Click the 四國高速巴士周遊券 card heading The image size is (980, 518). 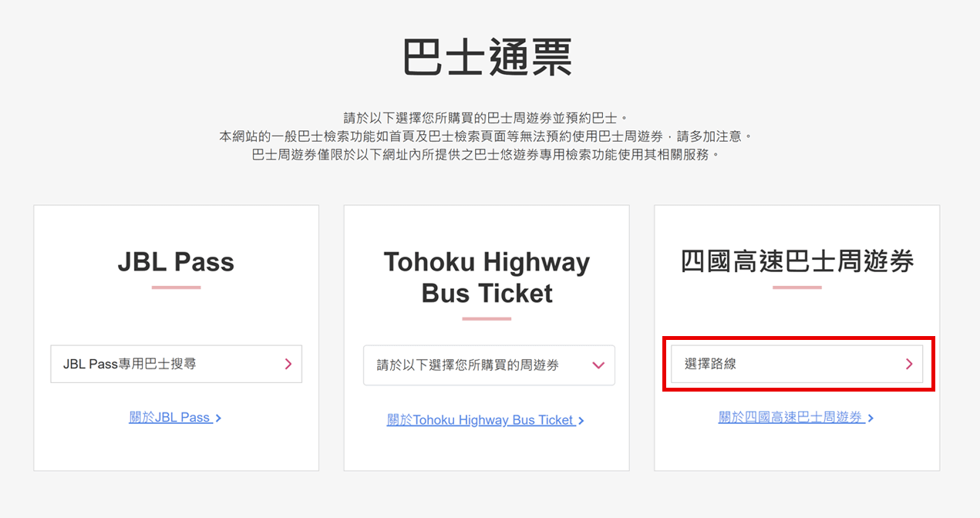point(797,262)
